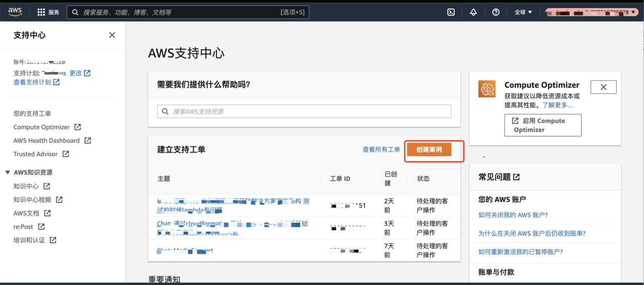Launch CloudShell terminal icon
Viewport: 644px width, 285px height.
click(451, 12)
